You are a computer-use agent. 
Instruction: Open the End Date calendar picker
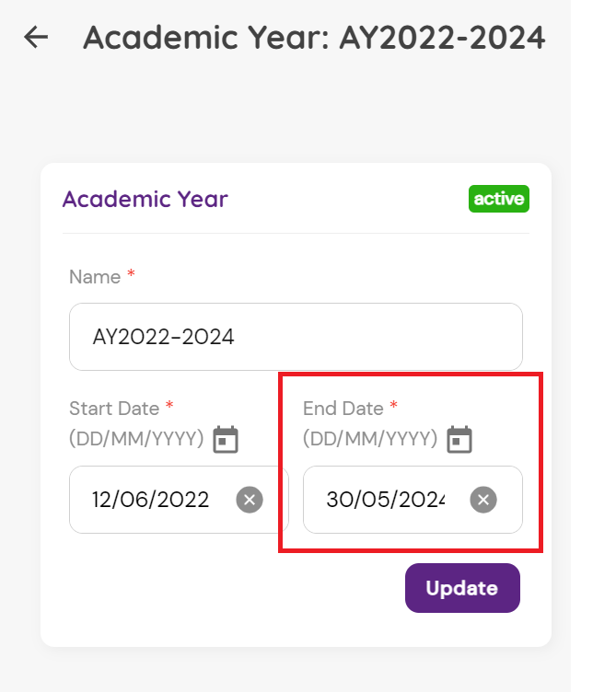click(x=459, y=440)
